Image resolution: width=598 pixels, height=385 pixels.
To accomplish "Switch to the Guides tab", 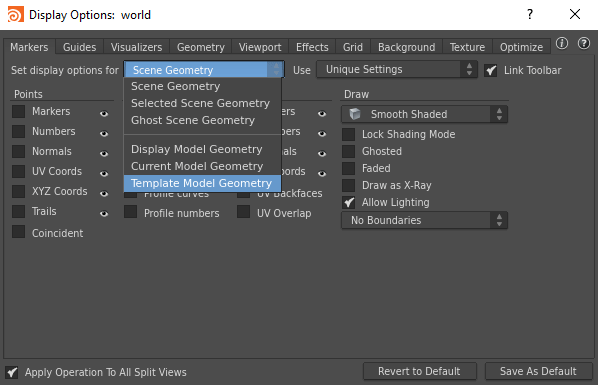I will click(x=79, y=47).
